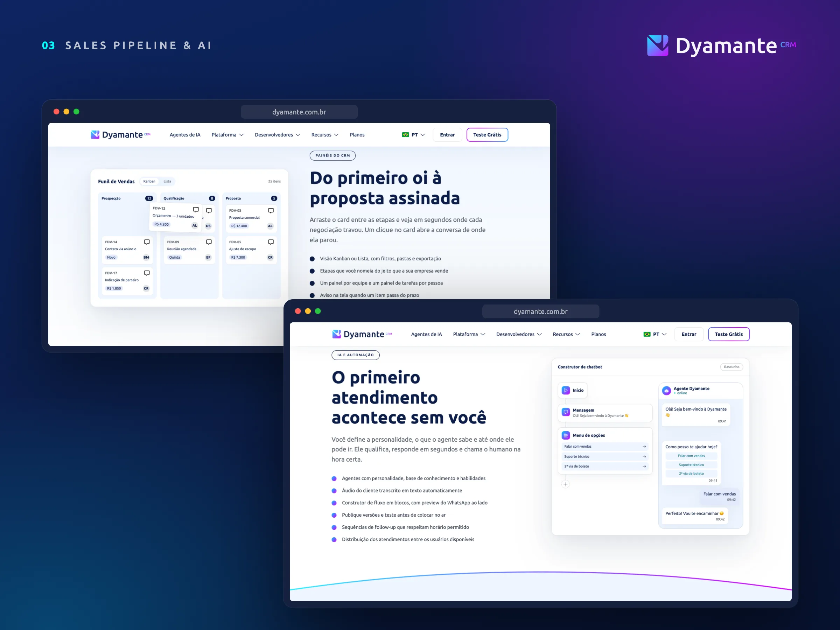Screen dimensions: 840x630
Task: Click Suporte técnico chat preview button
Action: [x=691, y=465]
